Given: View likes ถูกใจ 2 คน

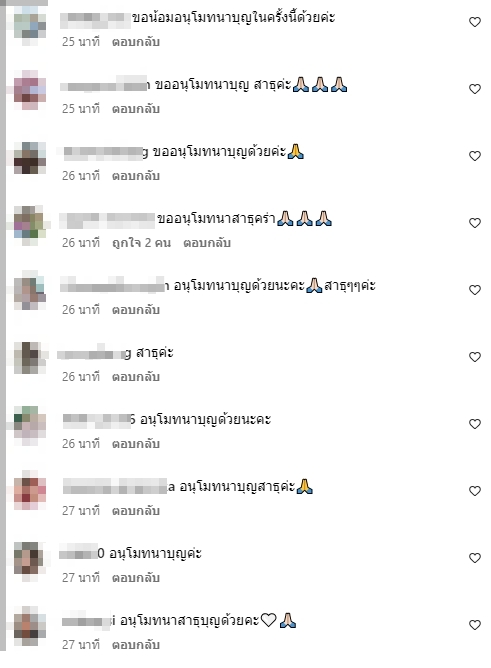Looking at the screenshot, I should [x=141, y=243].
